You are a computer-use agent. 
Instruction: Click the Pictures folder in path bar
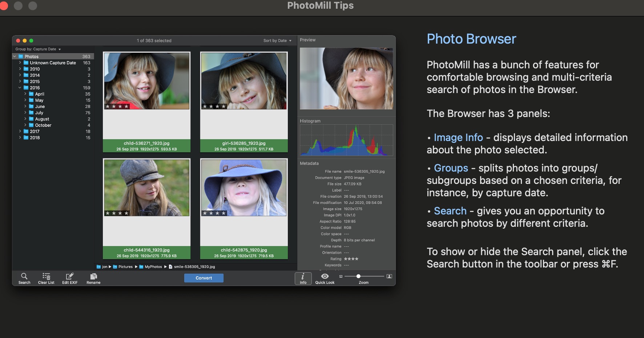123,267
